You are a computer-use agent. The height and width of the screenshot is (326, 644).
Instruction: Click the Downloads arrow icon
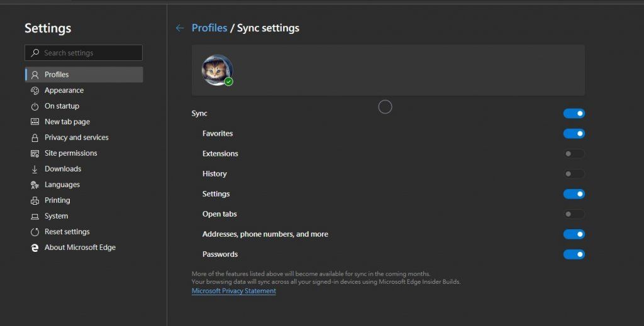35,169
